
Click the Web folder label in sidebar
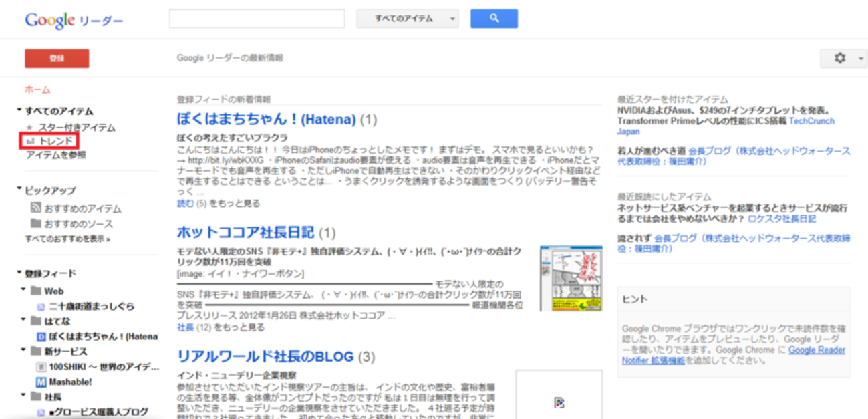click(x=53, y=291)
